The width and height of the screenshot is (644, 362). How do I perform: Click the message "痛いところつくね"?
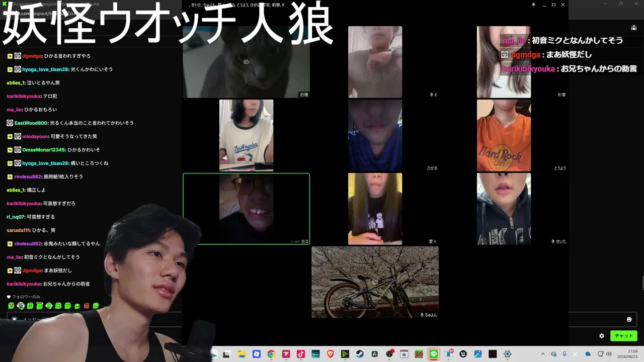pos(89,163)
